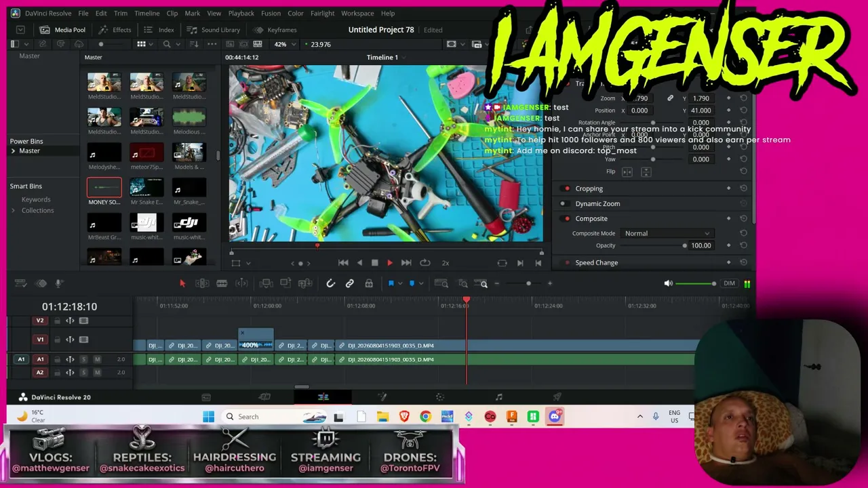Click the Replace Clip icon
868x488 pixels.
coord(306,283)
